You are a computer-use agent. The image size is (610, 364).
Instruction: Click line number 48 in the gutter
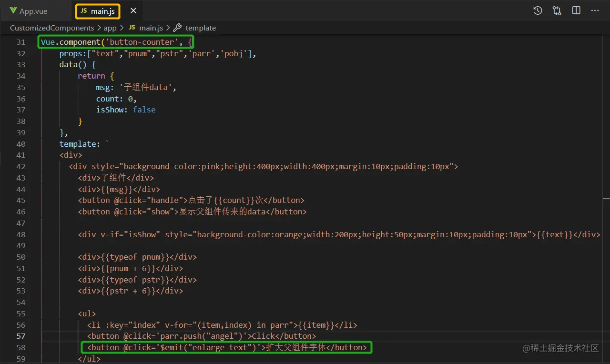(x=20, y=234)
